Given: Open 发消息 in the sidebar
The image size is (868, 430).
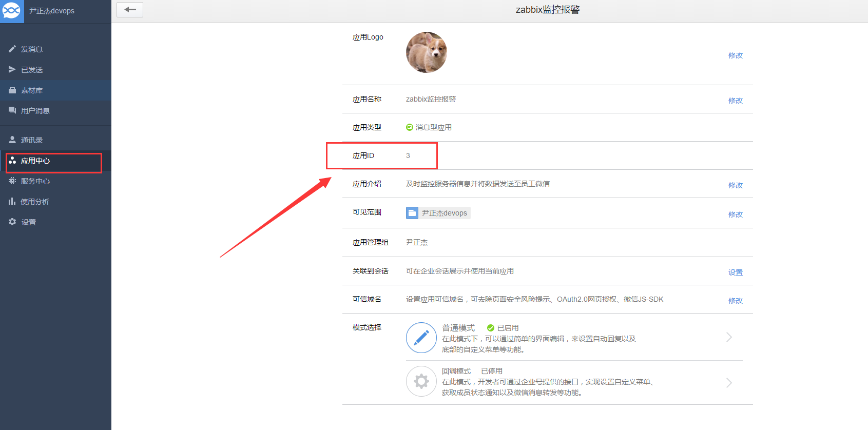Looking at the screenshot, I should 55,49.
